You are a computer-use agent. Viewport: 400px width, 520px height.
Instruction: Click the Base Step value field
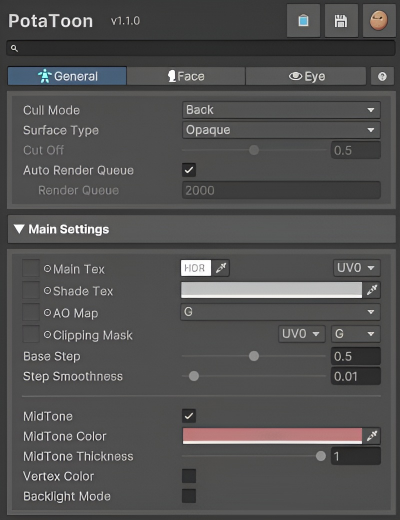click(356, 356)
